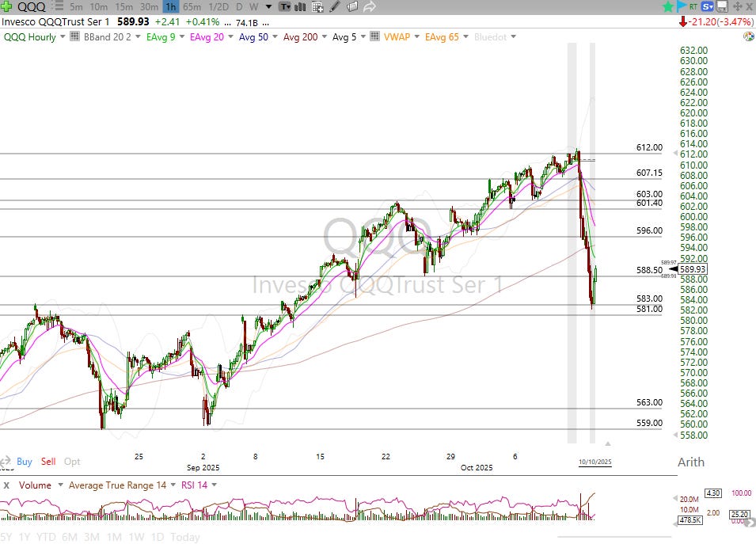Set the chart range to 1M
This screenshot has width=756, height=544.
[x=114, y=537]
